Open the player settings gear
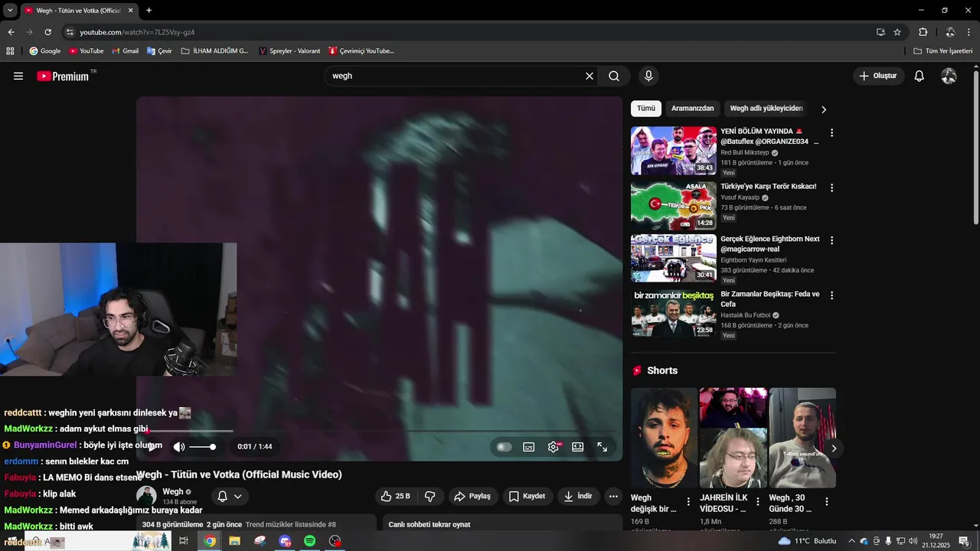 coord(554,447)
